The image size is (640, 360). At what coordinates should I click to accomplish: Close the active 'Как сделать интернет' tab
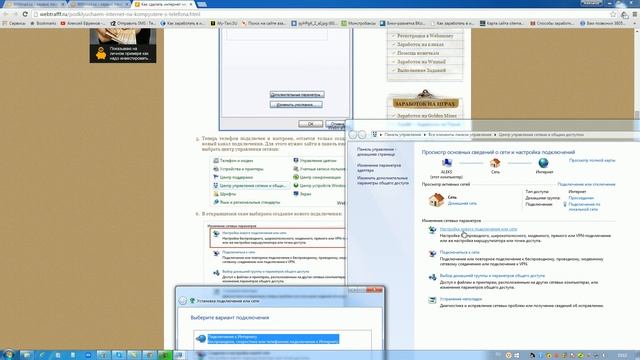[191, 4]
